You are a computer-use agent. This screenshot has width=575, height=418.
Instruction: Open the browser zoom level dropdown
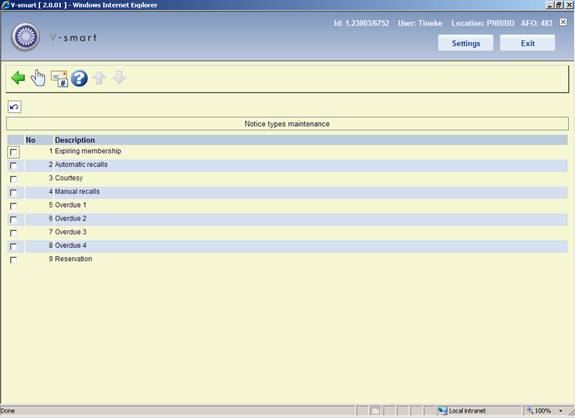pos(561,411)
